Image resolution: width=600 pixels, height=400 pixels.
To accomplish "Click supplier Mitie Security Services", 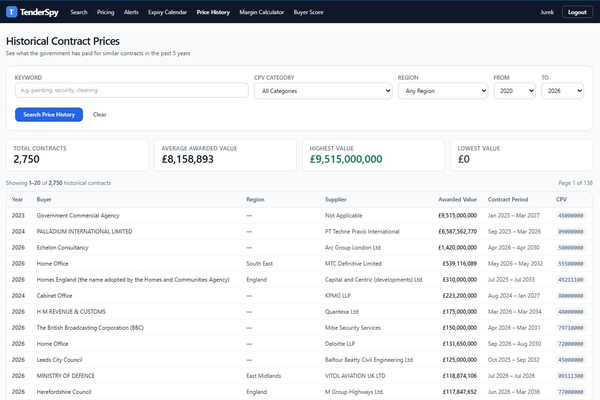I will [353, 328].
